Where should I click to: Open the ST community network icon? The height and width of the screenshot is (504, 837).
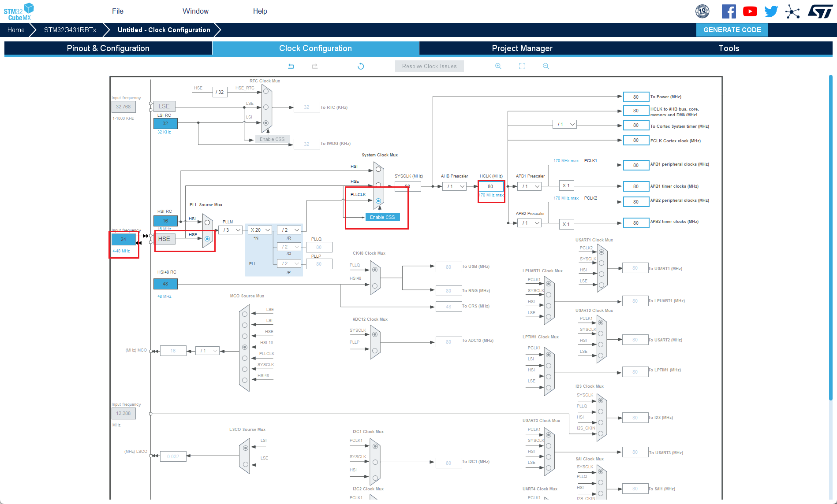pos(792,11)
